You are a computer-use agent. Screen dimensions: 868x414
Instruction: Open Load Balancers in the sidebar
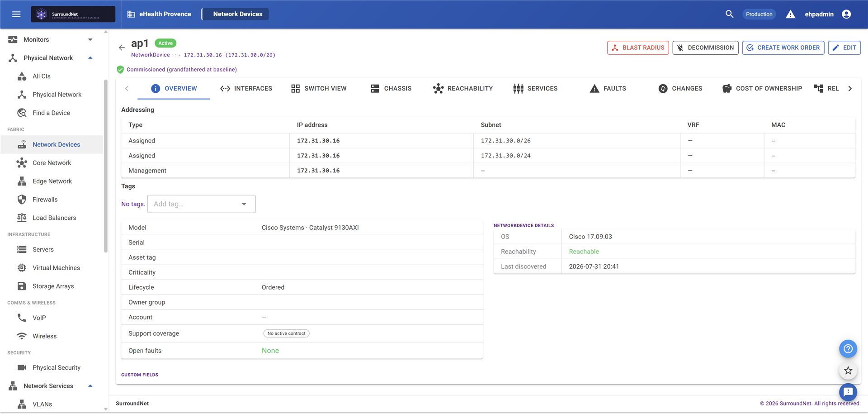52,218
